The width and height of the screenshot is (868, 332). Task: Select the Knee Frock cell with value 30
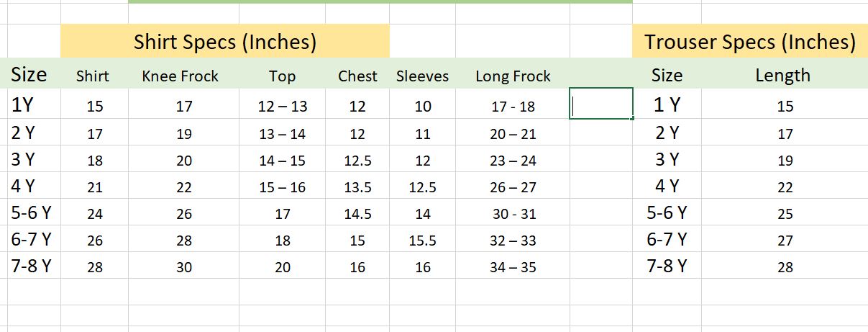(x=184, y=267)
